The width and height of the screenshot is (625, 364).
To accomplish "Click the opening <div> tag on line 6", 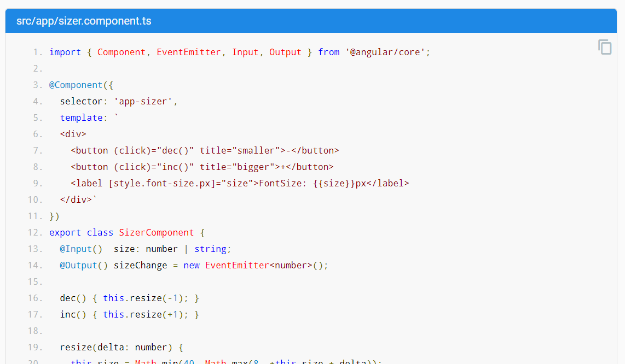I will point(73,134).
